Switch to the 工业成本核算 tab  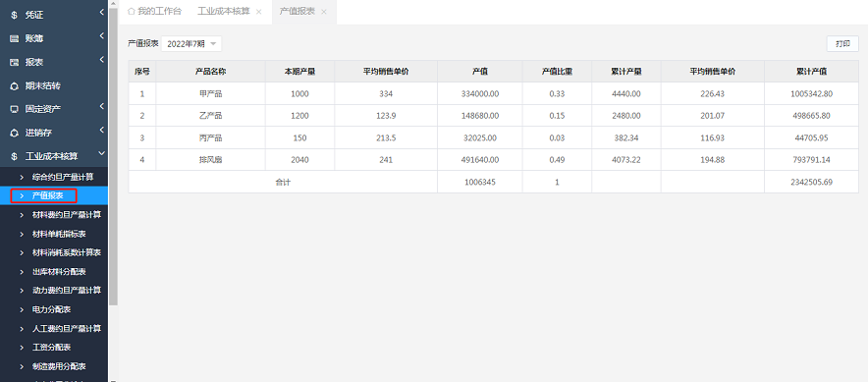(x=224, y=11)
